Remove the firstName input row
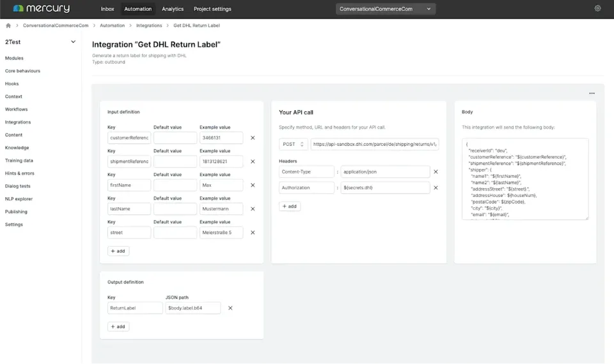Screen dimensions: 614x364 click(x=253, y=186)
